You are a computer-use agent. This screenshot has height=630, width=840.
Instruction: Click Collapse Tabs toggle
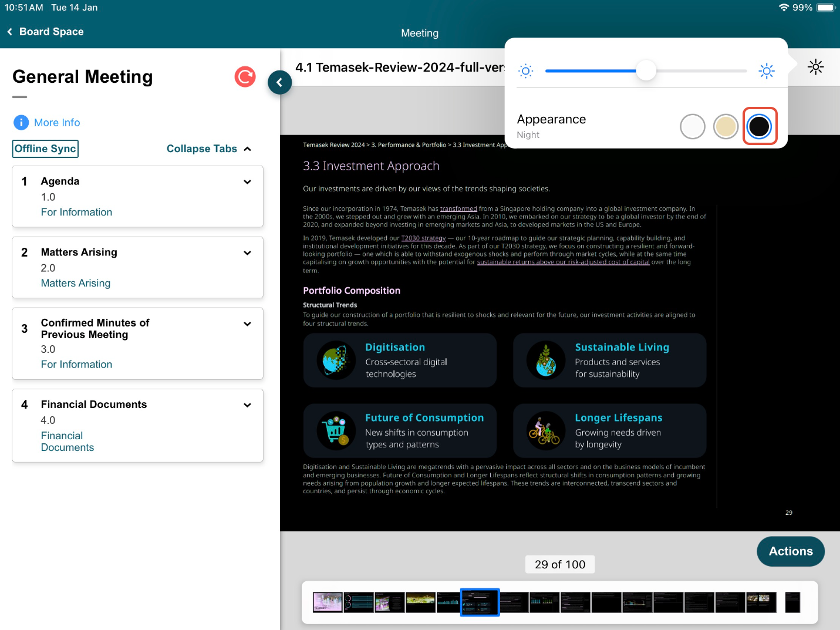click(209, 149)
